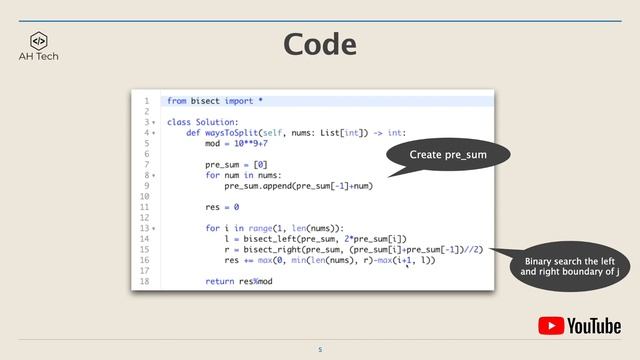Click the "Code" slide title

point(320,44)
